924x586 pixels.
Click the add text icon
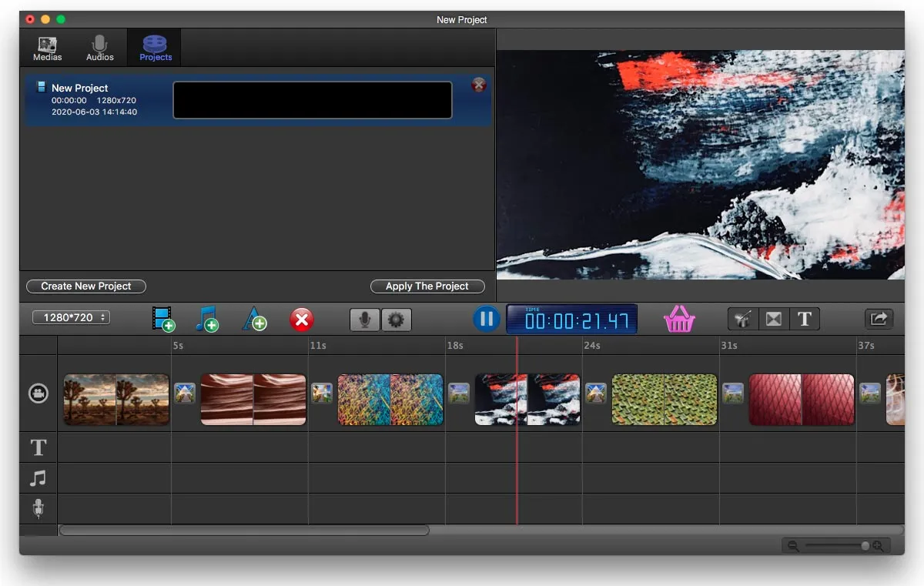pos(254,318)
